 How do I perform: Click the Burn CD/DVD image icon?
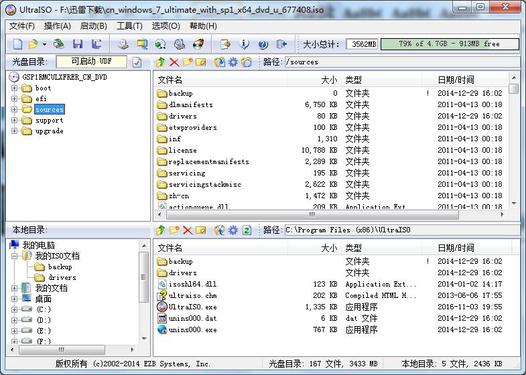(x=198, y=44)
